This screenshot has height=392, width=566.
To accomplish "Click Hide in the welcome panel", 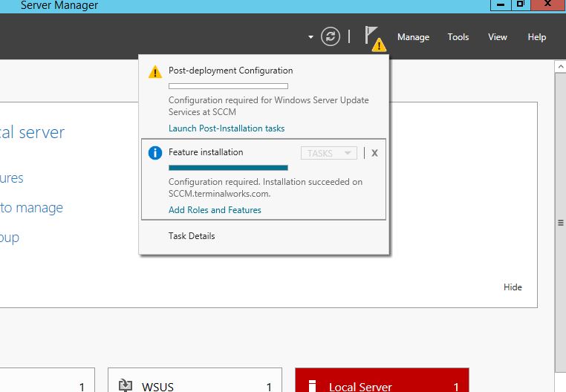I will point(513,287).
